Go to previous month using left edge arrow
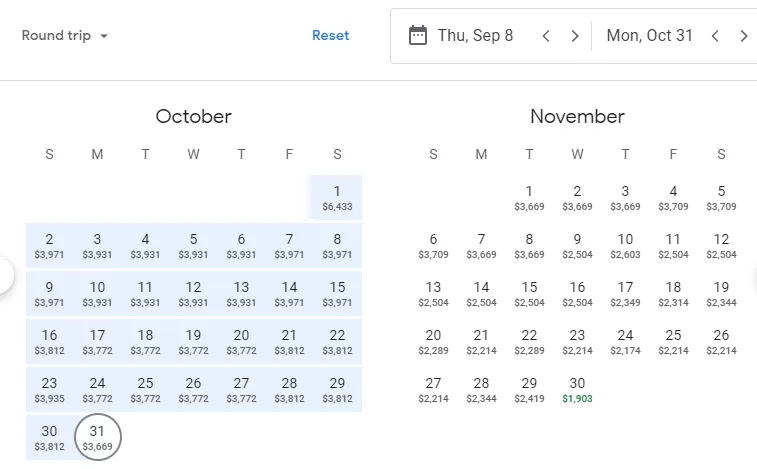Screen dimensions: 757x469 (x=4, y=275)
